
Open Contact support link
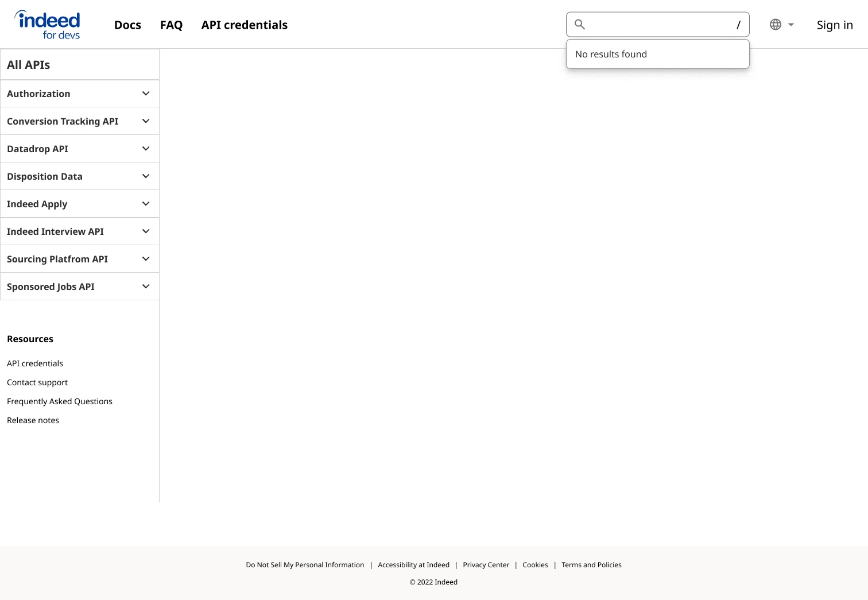coord(37,382)
